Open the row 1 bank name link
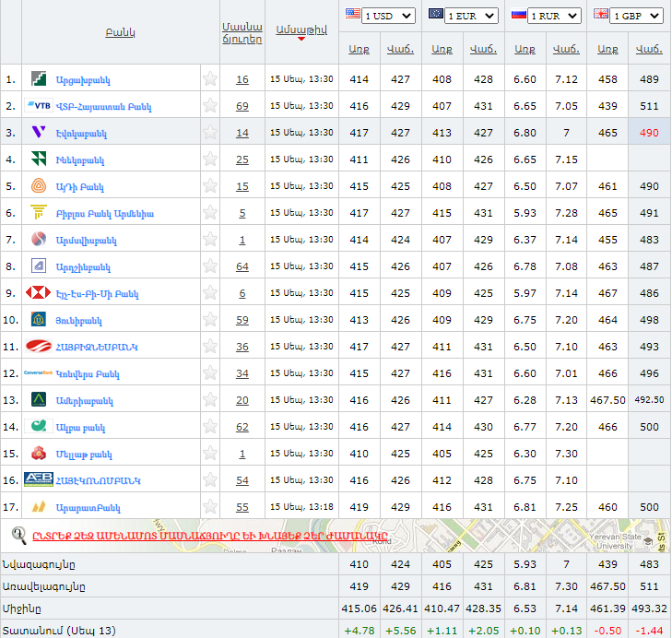 pos(83,80)
